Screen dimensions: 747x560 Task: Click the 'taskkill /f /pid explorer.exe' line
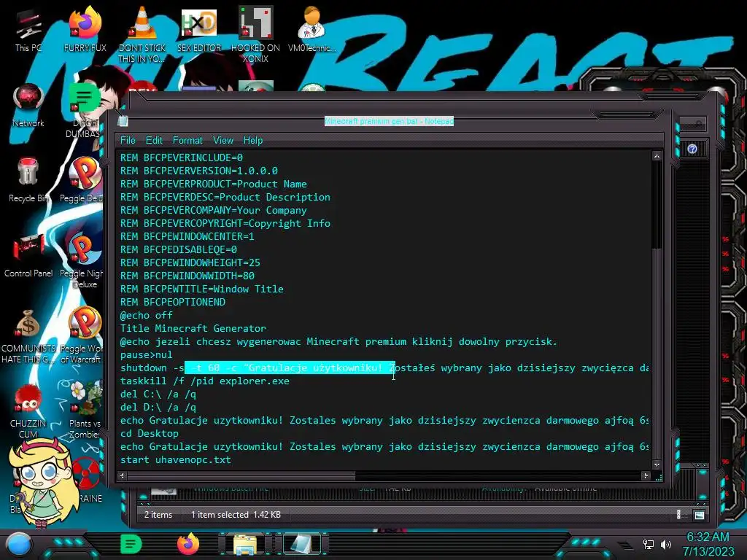pos(205,381)
